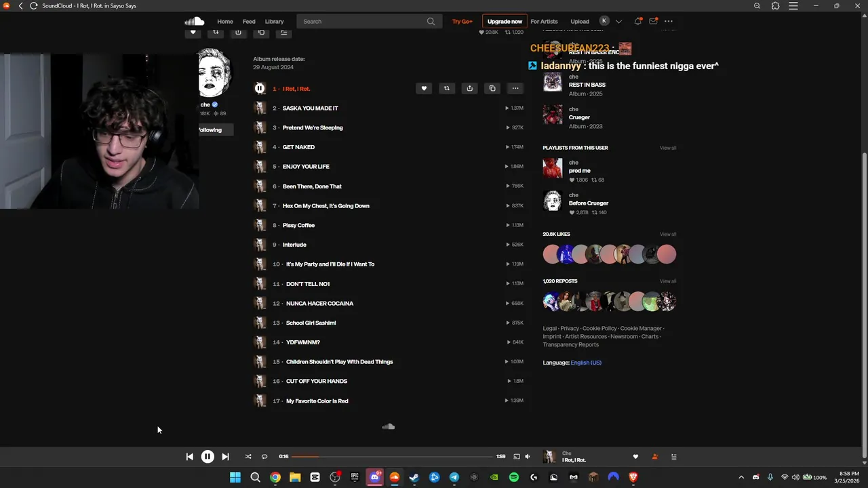Screen dimensions: 868x488
Task: Open the header three-dots more menu
Action: click(669, 21)
